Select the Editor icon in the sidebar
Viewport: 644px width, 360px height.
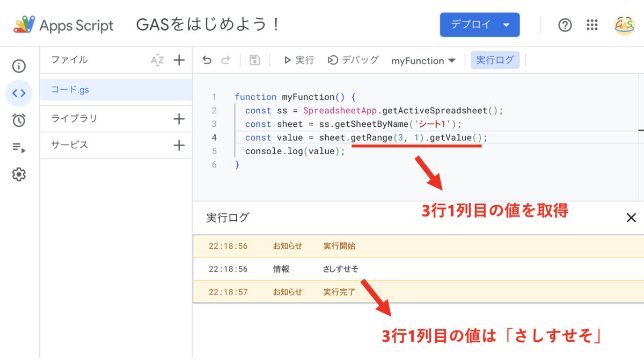pyautogui.click(x=19, y=93)
